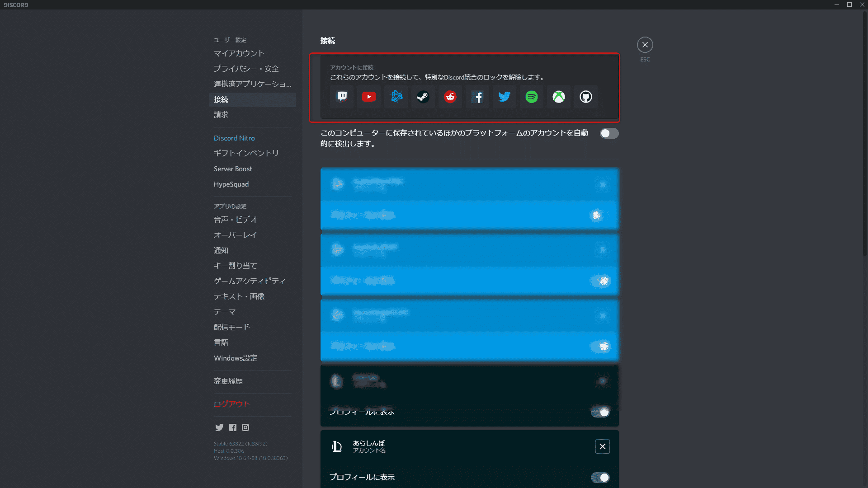Click the Spotify connection icon
Screen dimensions: 868x488
pyautogui.click(x=531, y=97)
